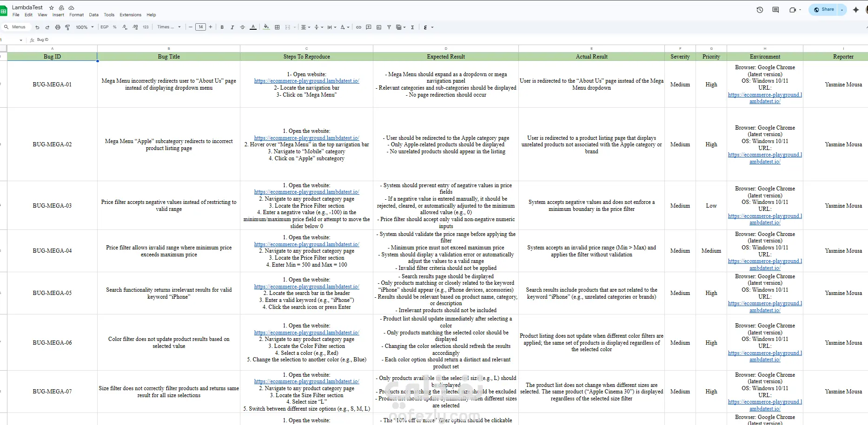Viewport: 868px width, 425px height.
Task: Open horizontal align dropdown
Action: (x=305, y=27)
